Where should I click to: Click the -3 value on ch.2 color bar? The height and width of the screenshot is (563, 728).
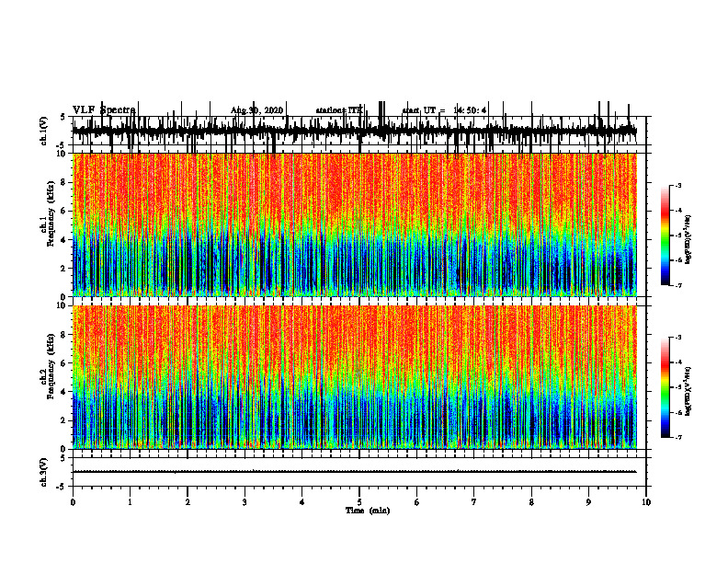(677, 338)
